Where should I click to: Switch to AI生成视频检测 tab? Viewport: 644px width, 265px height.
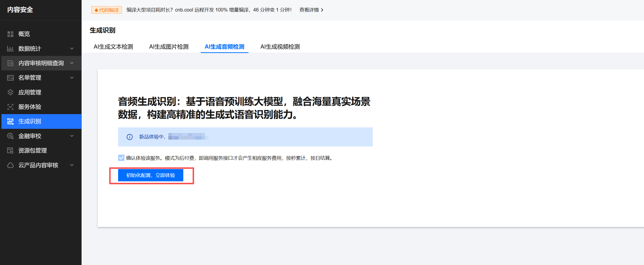click(280, 47)
